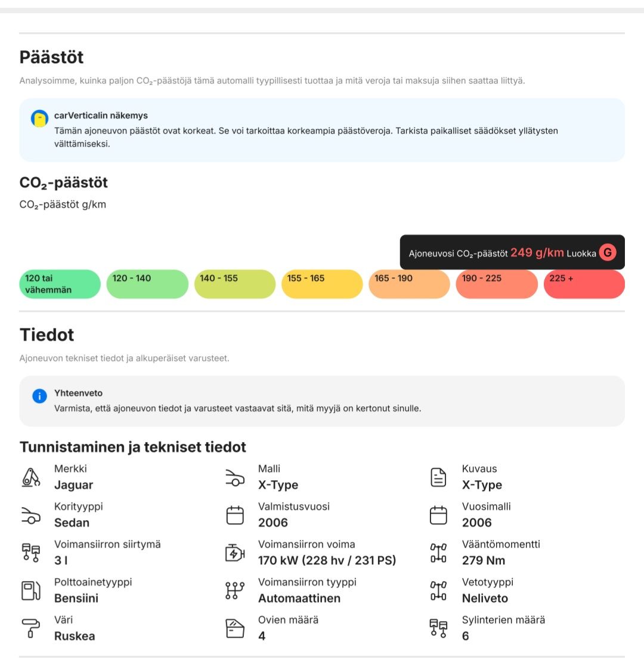Screen dimensions: 644x658
Task: Click the Päästöt section heading
Action: pyautogui.click(x=51, y=57)
